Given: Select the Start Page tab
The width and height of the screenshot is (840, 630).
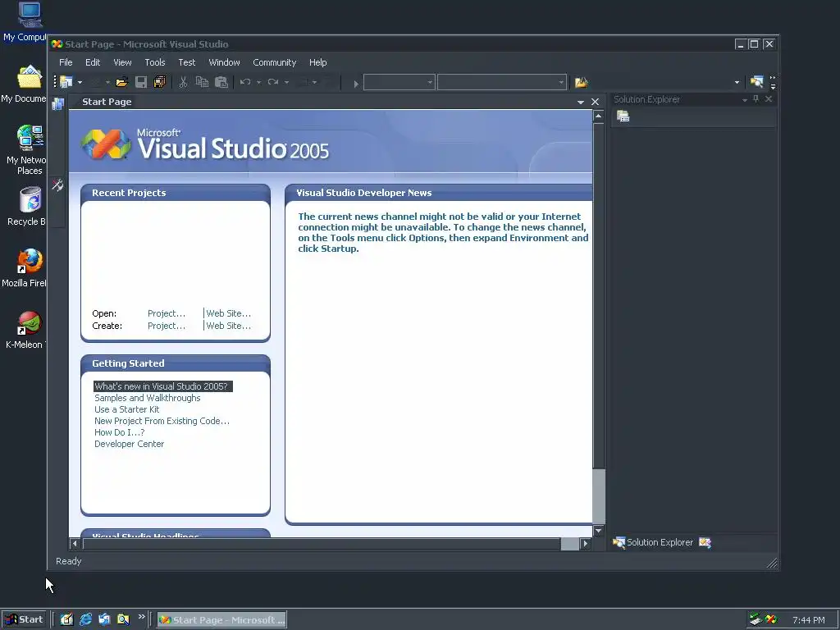Looking at the screenshot, I should coord(107,102).
